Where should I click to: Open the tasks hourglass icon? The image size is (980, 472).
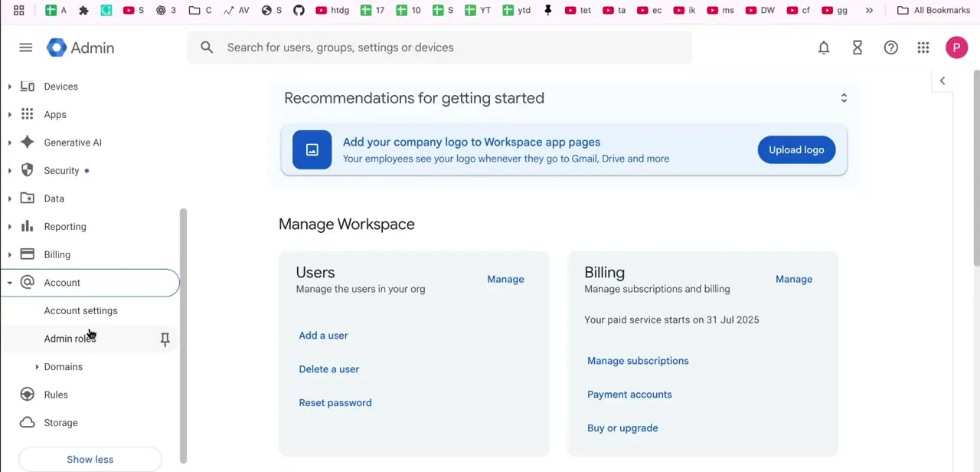click(857, 48)
